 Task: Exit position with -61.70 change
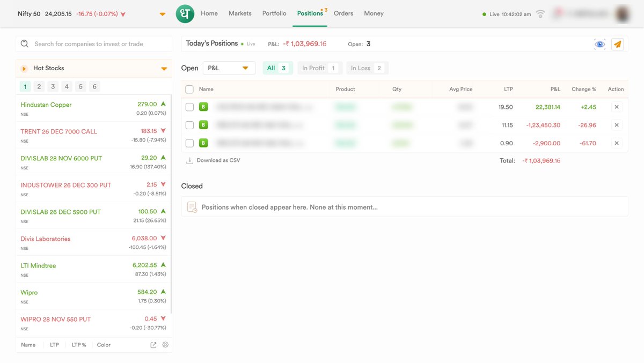tap(617, 143)
